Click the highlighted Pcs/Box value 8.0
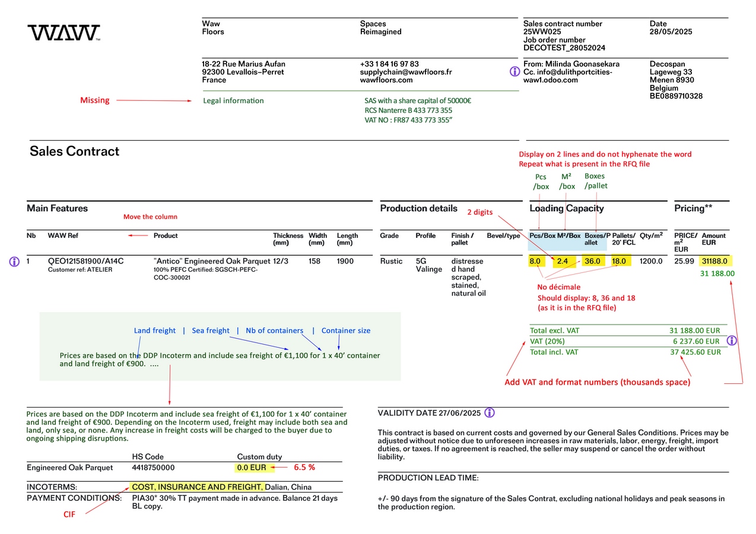This screenshot has width=756, height=534. 535,261
